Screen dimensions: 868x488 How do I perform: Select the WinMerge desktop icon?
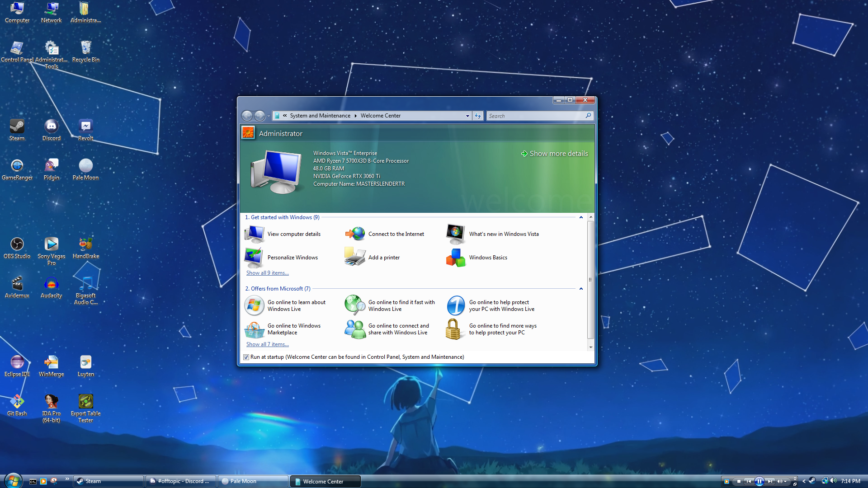[52, 366]
